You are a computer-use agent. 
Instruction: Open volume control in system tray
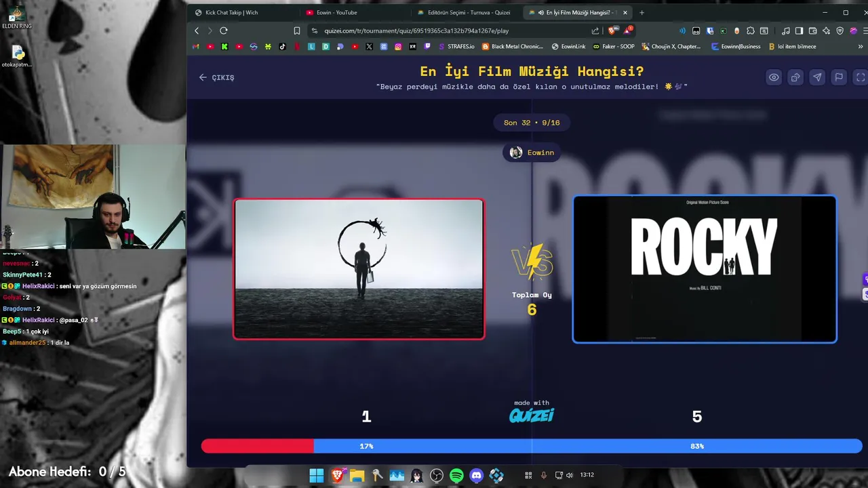coord(570,475)
